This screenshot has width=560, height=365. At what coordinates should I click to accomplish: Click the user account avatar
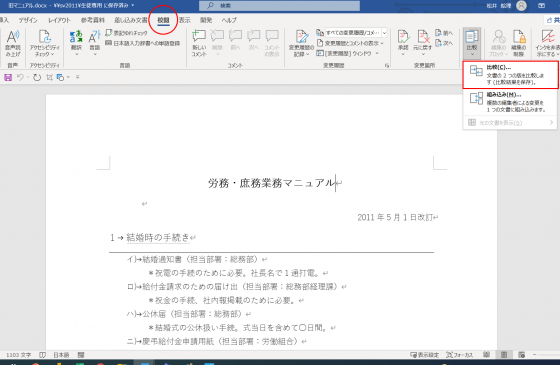tap(521, 5)
